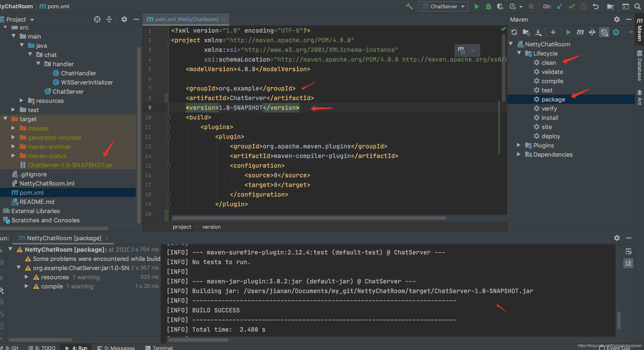Select the package lifecycle goal

pyautogui.click(x=553, y=99)
